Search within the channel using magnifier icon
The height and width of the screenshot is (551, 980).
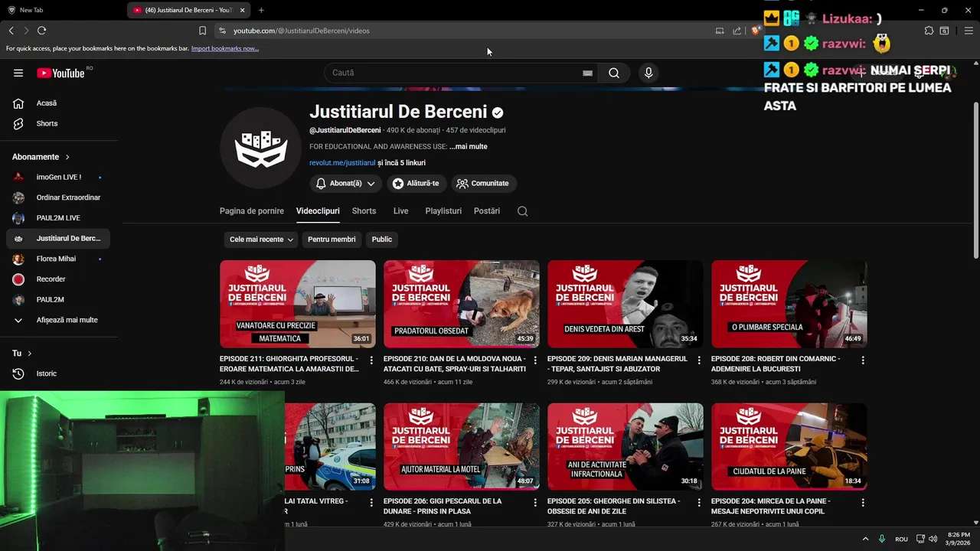pos(522,211)
